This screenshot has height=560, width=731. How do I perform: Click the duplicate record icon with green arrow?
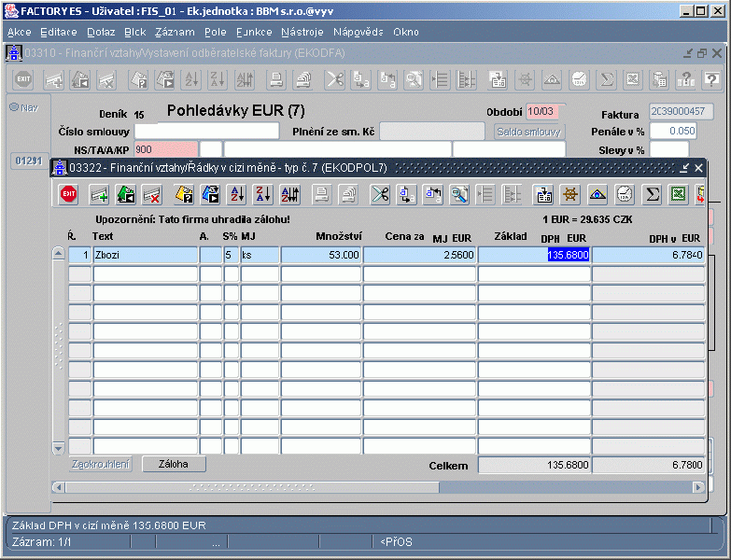point(126,194)
